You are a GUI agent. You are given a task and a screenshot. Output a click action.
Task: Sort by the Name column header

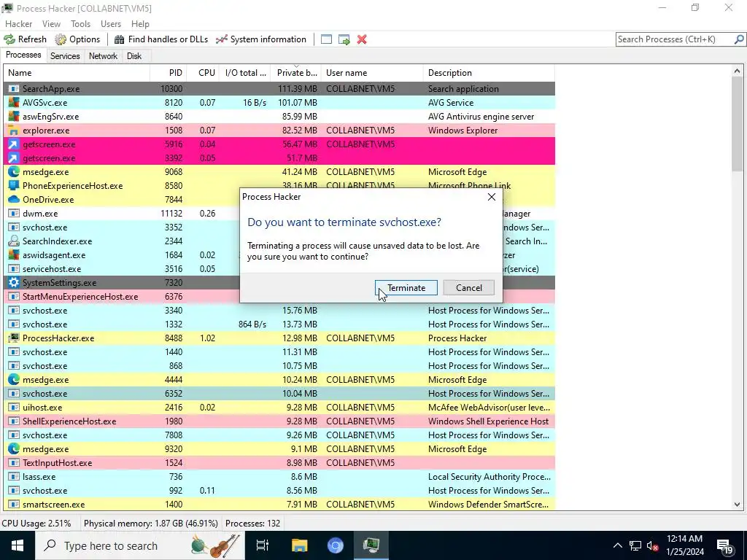click(x=77, y=73)
